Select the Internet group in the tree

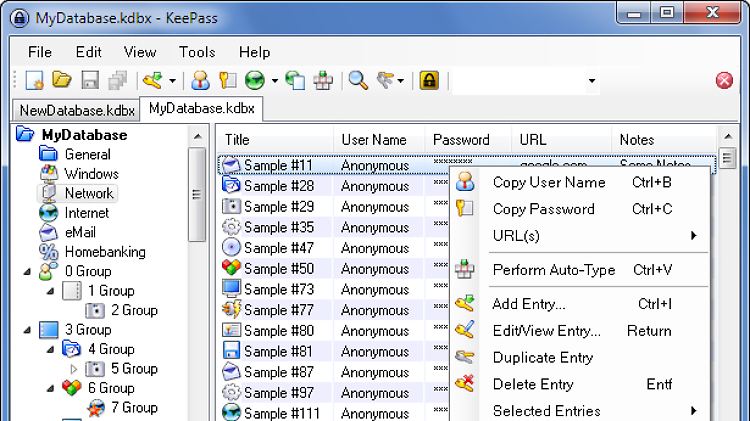coord(87,213)
